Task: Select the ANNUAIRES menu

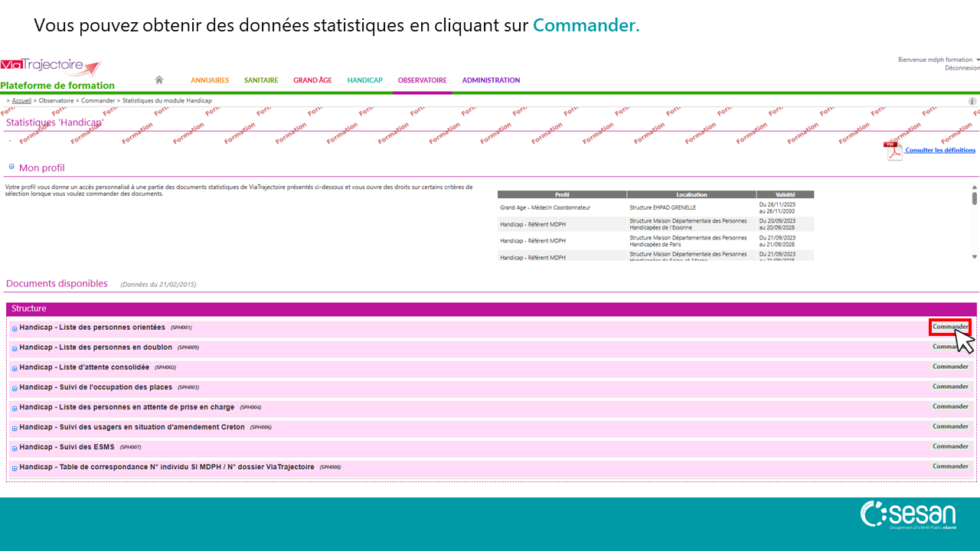Action: [210, 80]
